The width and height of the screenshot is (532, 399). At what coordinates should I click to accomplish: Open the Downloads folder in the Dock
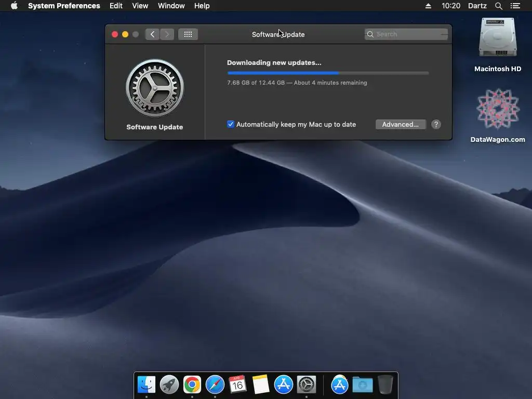(362, 385)
